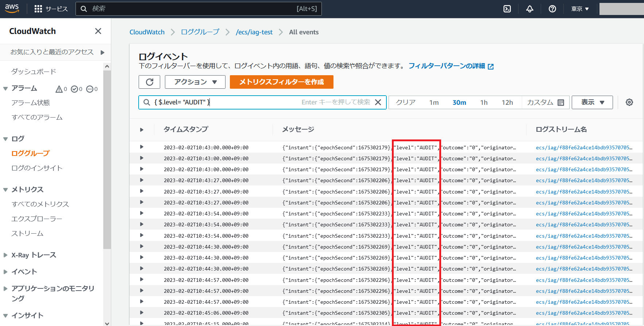Open the notifications bell
The image size is (644, 326).
pyautogui.click(x=530, y=9)
